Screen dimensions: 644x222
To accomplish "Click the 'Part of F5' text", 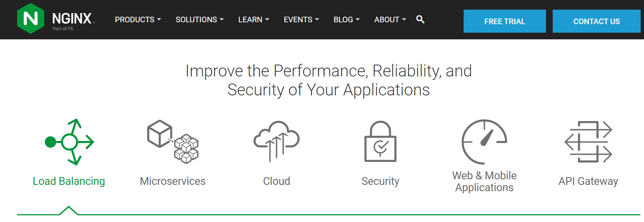I will [x=63, y=29].
